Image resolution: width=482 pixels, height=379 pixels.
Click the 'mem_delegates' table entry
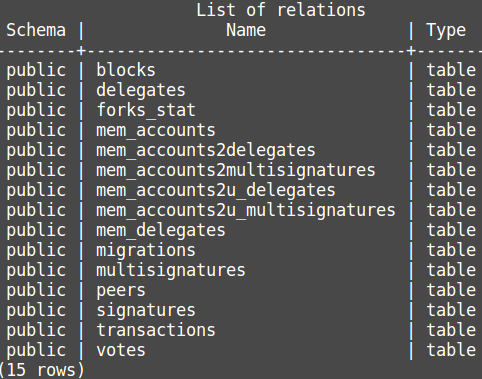click(x=161, y=230)
